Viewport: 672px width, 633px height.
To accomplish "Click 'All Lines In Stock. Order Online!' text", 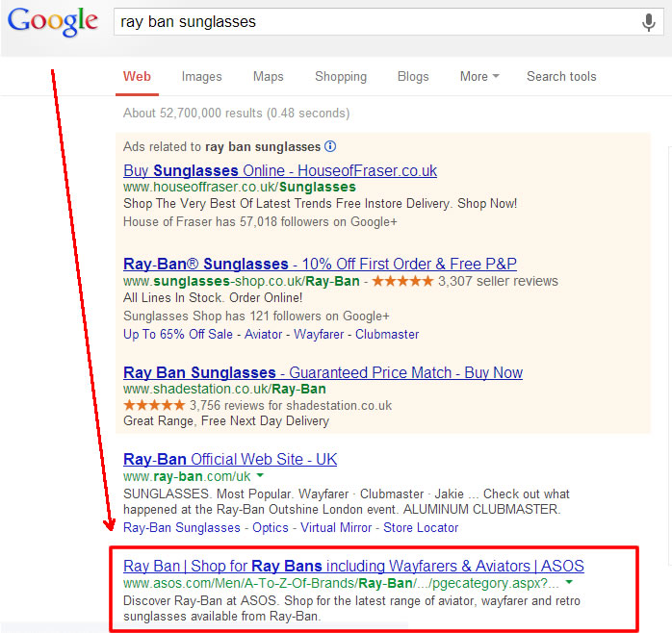I will (213, 297).
